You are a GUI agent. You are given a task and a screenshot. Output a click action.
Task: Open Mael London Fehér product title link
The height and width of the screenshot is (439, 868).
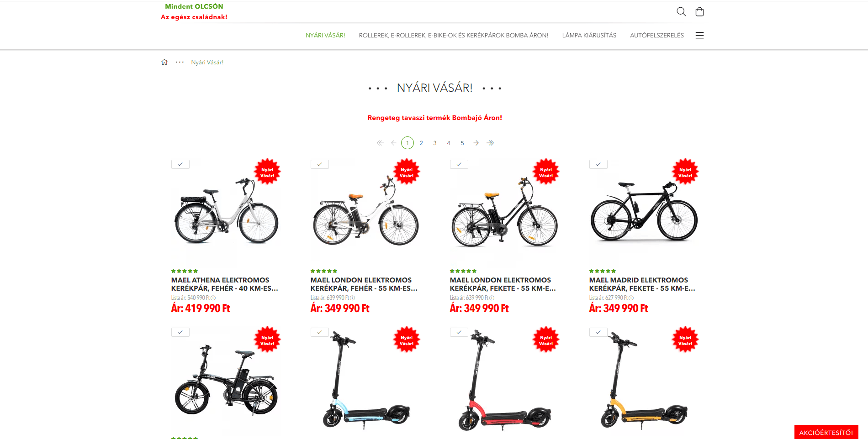click(x=364, y=284)
